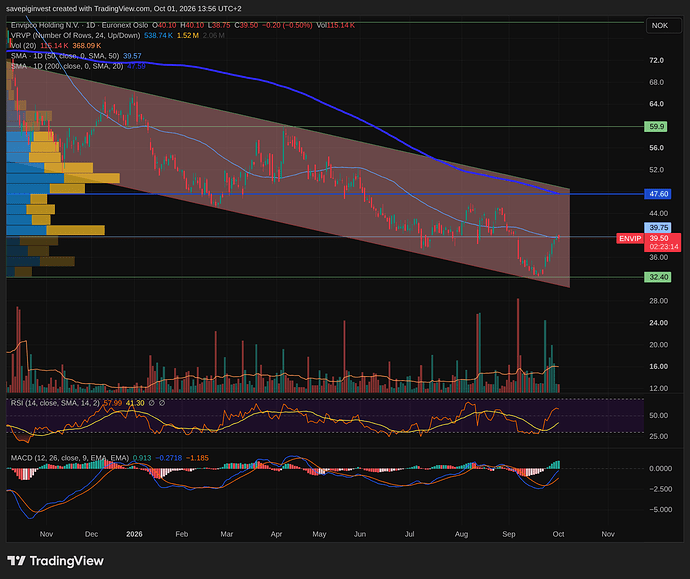Click the Apr label on time axis
The width and height of the screenshot is (690, 579).
pyautogui.click(x=276, y=534)
